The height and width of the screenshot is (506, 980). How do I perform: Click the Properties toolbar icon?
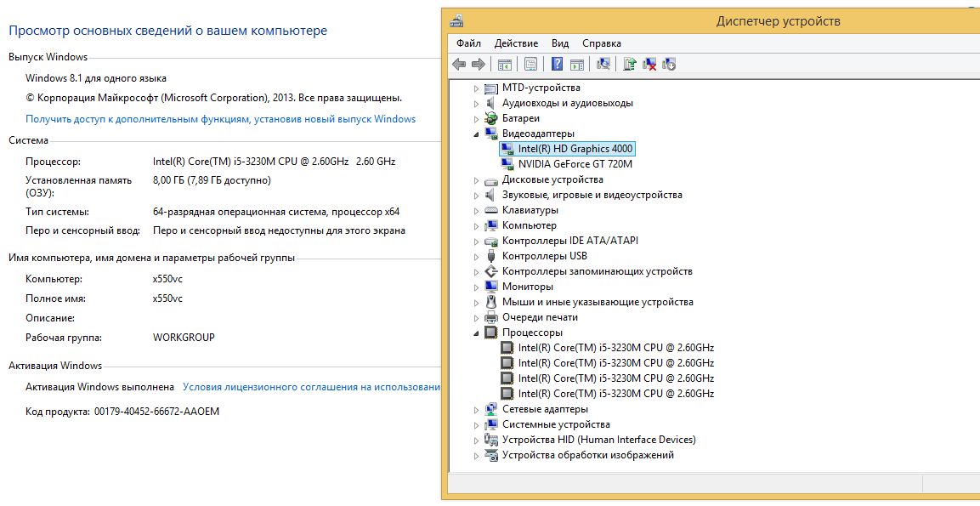(531, 64)
